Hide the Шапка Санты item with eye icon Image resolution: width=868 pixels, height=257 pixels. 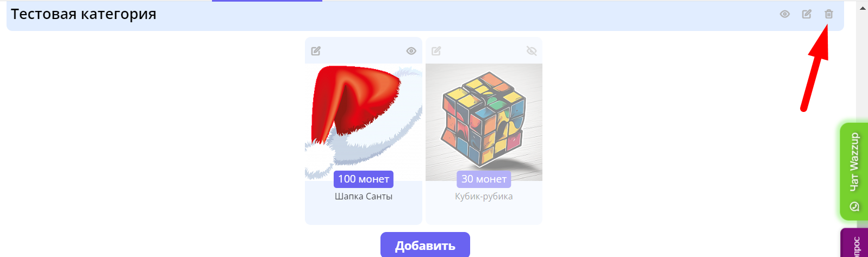pyautogui.click(x=411, y=51)
